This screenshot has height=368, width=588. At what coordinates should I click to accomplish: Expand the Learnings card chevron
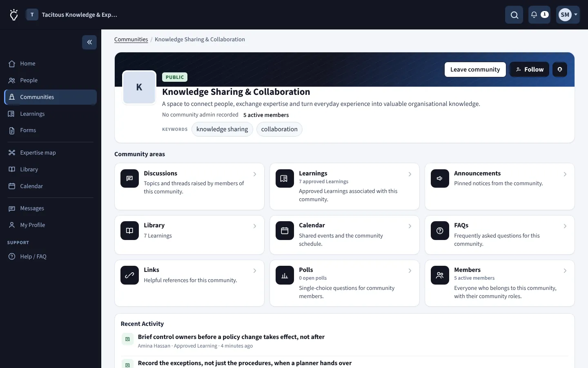[410, 174]
